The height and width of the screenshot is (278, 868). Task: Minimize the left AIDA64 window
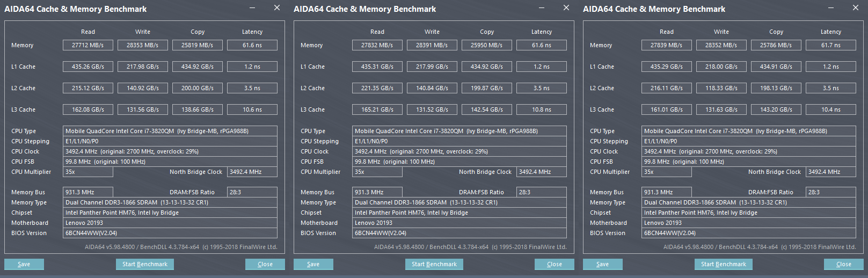[x=253, y=8]
